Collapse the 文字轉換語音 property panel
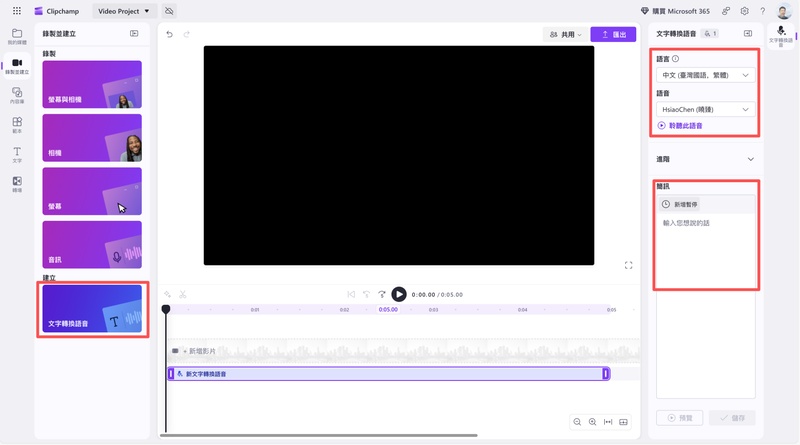 747,33
